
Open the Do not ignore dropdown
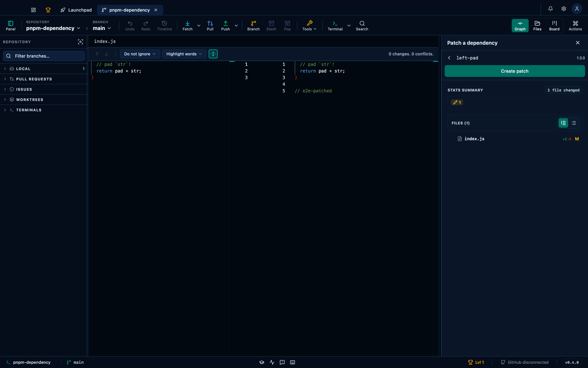(140, 54)
